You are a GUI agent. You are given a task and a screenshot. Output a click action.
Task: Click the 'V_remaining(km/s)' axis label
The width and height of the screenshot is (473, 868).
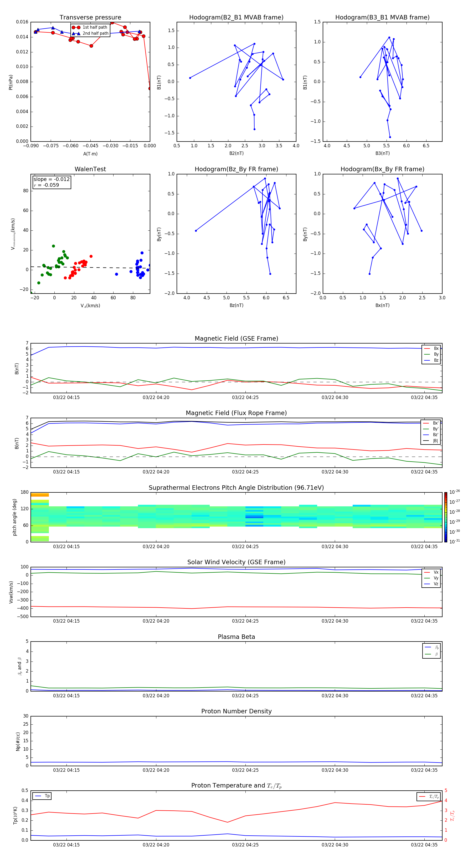coord(13,234)
